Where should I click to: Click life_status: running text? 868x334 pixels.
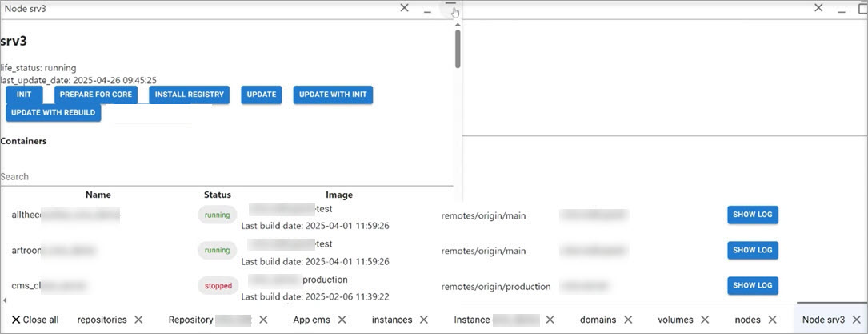click(38, 68)
